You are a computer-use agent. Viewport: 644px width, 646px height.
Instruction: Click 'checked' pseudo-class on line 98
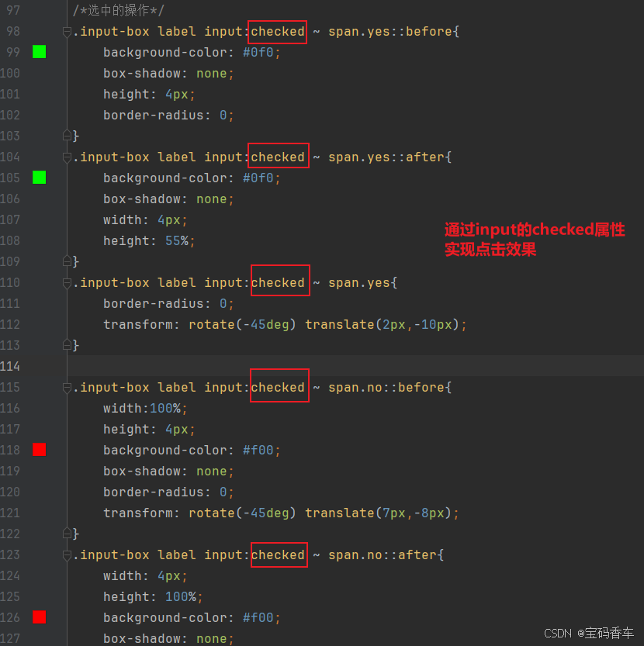(278, 31)
